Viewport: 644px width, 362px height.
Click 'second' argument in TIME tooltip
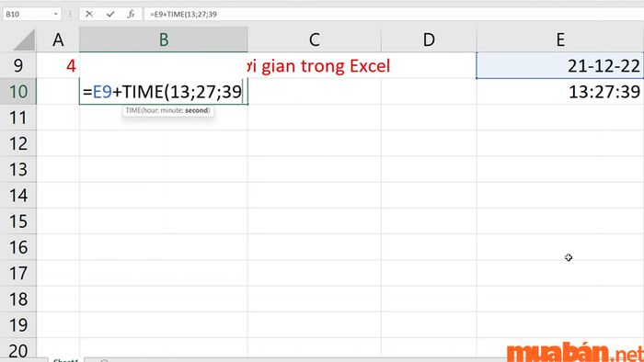[196, 110]
